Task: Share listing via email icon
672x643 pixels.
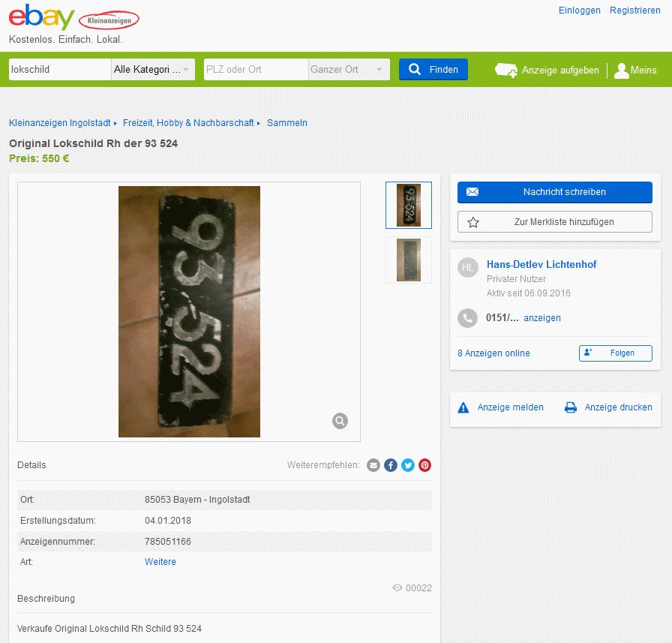Action: [x=373, y=465]
